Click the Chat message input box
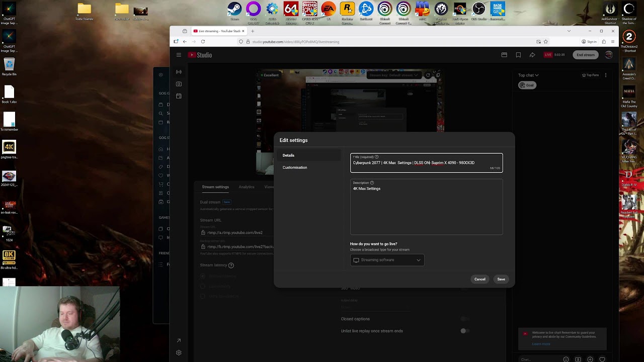The height and width of the screenshot is (362, 644). (x=538, y=359)
